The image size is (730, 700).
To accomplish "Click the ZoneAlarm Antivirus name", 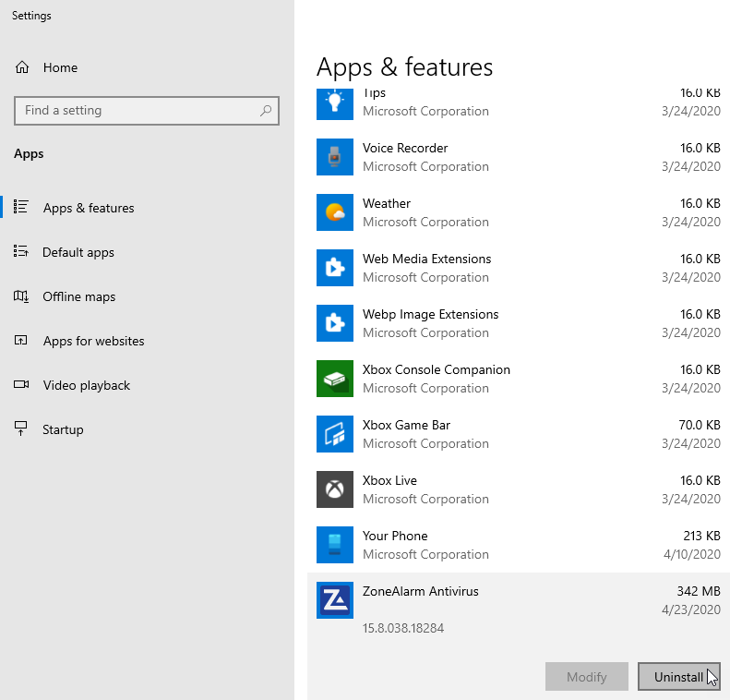I will coord(421,591).
